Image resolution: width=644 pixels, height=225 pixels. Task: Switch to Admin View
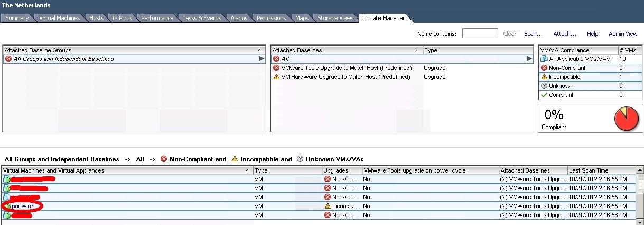(623, 34)
